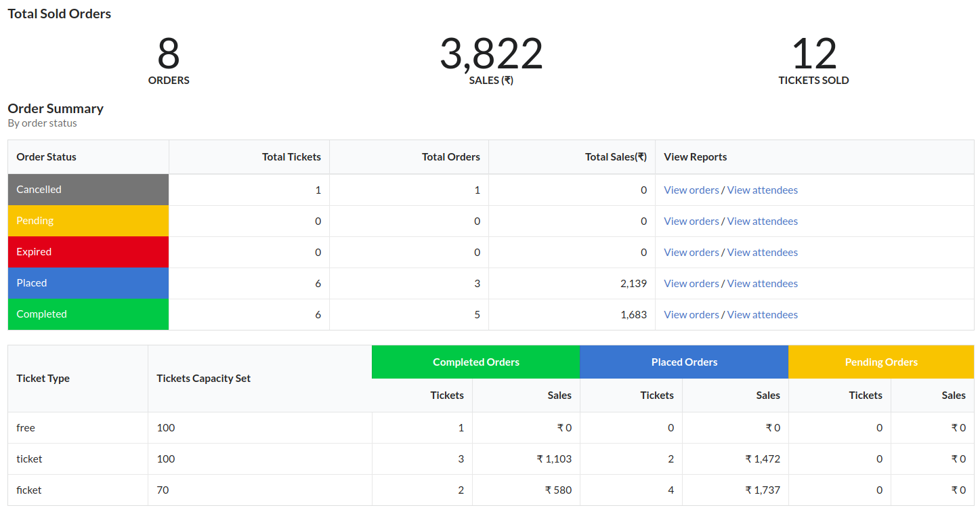Click the ORDERS label under 8
980x512 pixels.
click(x=169, y=81)
